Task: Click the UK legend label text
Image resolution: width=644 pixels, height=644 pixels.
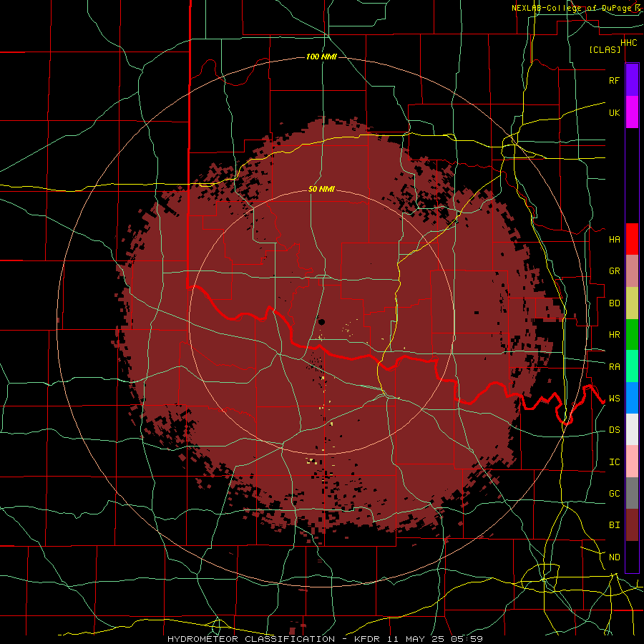Action: pos(614,112)
